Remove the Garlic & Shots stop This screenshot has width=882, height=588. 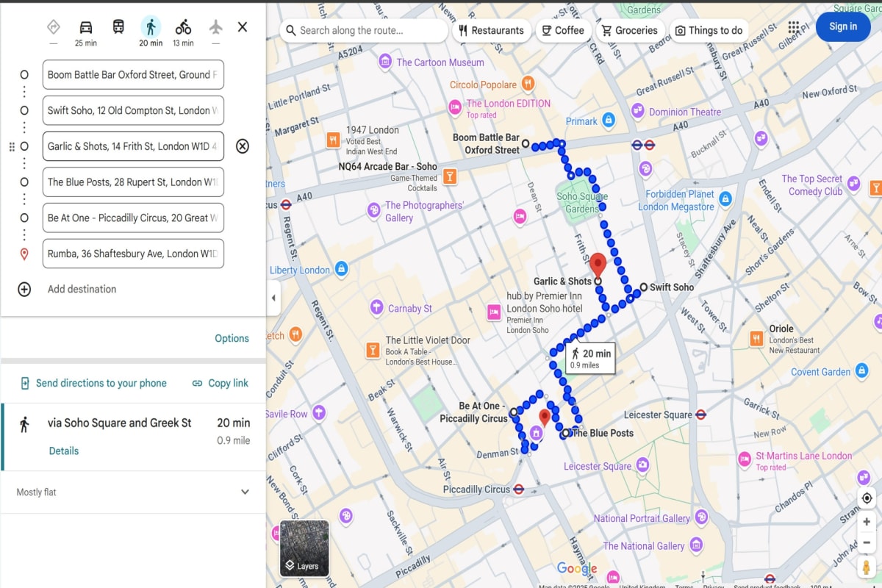pos(243,146)
